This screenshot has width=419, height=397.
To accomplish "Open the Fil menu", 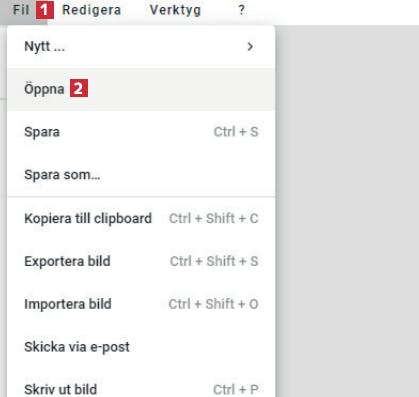I will pos(21,10).
